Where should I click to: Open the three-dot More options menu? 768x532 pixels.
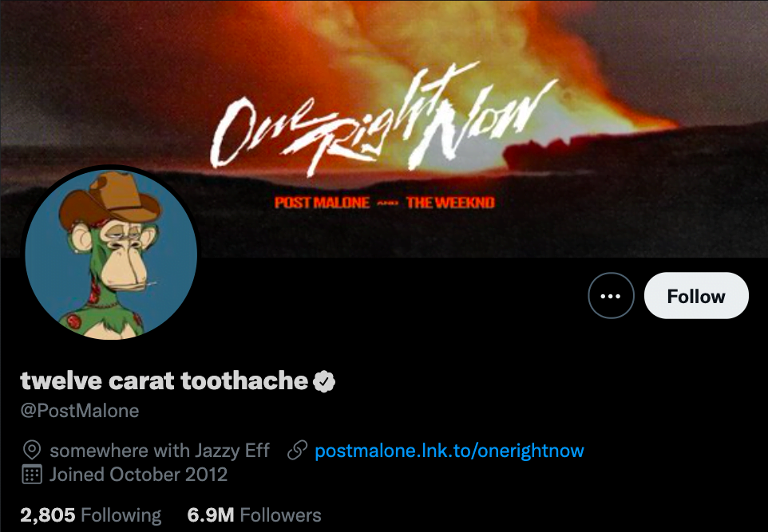click(611, 296)
